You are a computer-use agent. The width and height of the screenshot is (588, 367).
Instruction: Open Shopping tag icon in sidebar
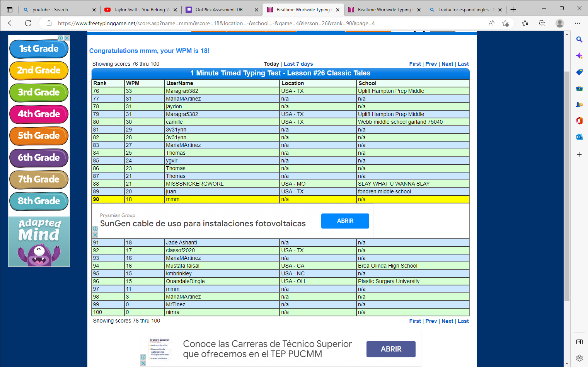579,72
